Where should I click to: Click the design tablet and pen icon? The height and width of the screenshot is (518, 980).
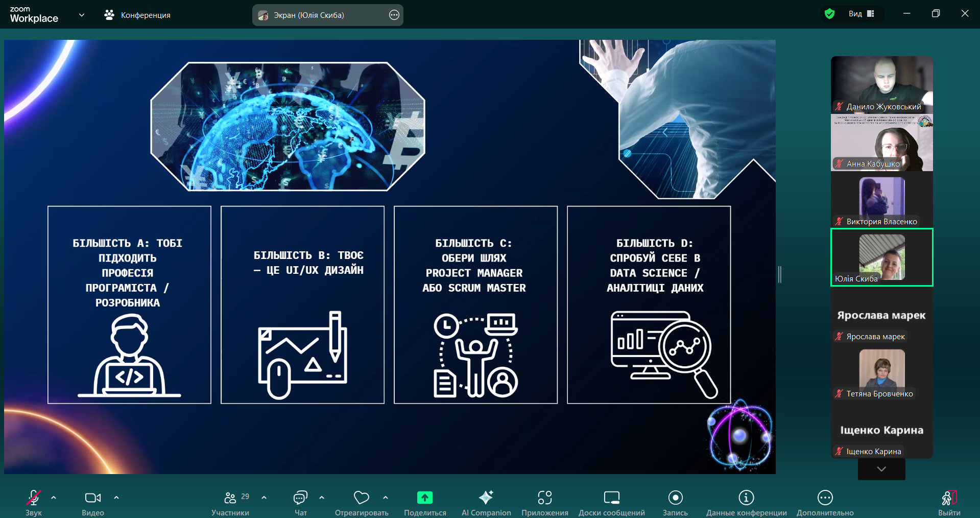pyautogui.click(x=302, y=355)
